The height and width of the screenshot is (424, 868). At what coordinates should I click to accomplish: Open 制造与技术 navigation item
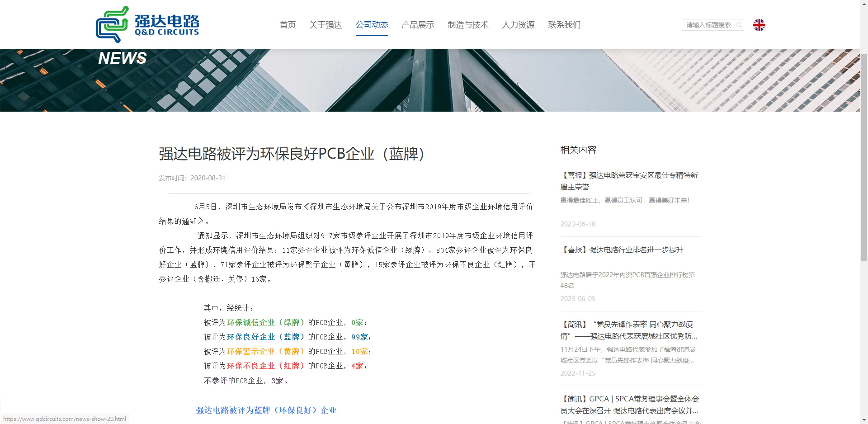tap(468, 25)
